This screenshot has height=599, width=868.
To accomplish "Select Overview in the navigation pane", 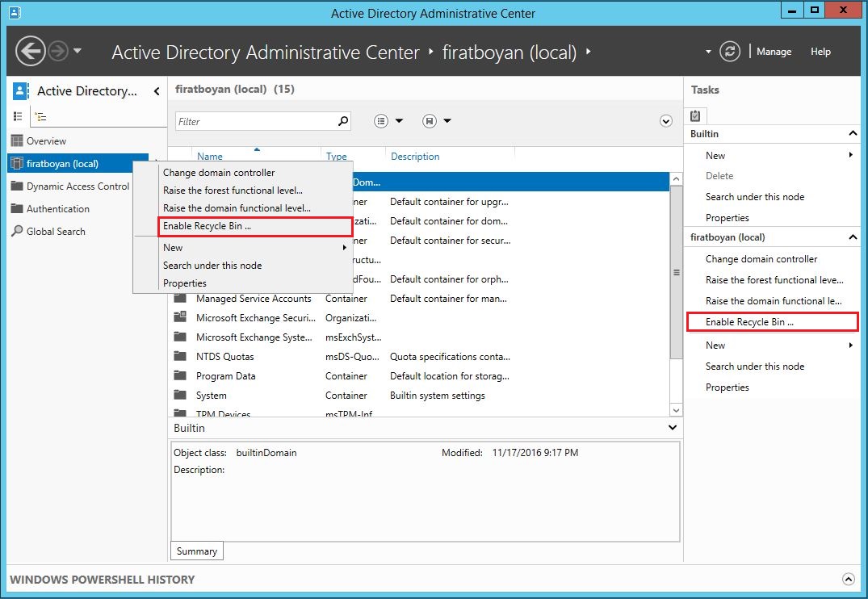I will [46, 141].
